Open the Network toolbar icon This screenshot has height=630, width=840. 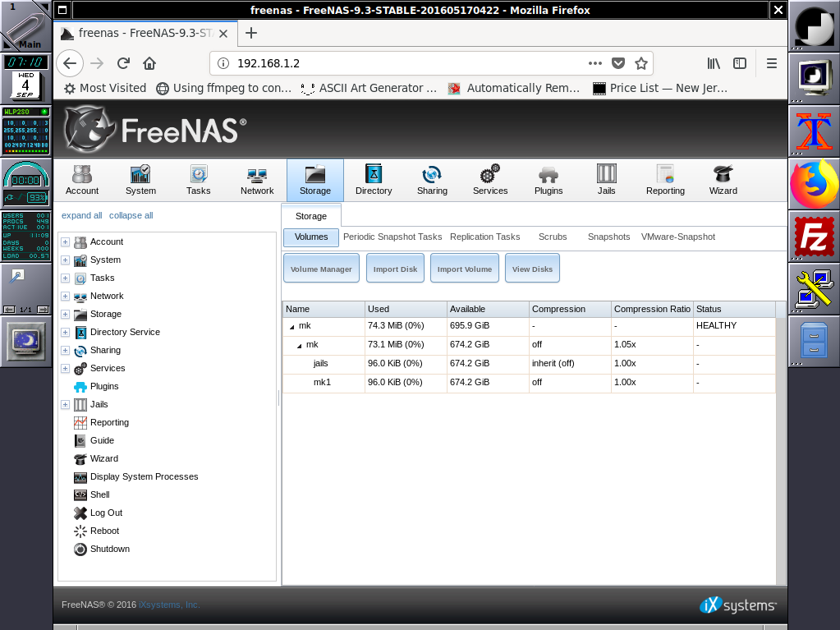pyautogui.click(x=257, y=181)
